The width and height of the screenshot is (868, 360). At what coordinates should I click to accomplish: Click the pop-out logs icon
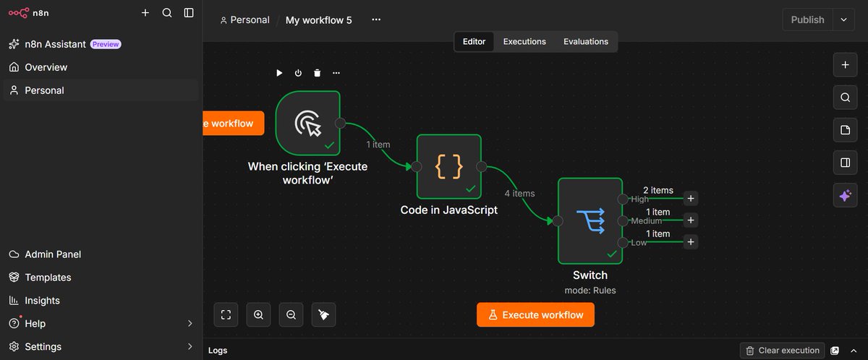[x=835, y=351]
